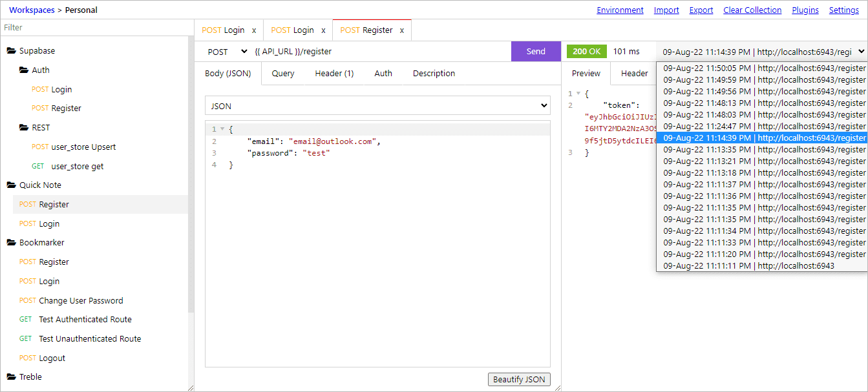868x392 pixels.
Task: Open Test Authenticated Route request
Action: (x=85, y=320)
